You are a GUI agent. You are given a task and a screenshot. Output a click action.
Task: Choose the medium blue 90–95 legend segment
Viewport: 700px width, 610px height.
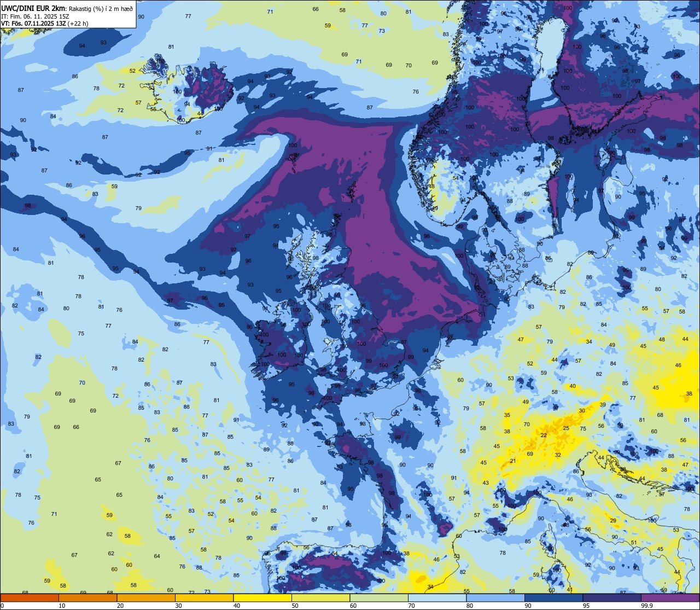point(553,597)
